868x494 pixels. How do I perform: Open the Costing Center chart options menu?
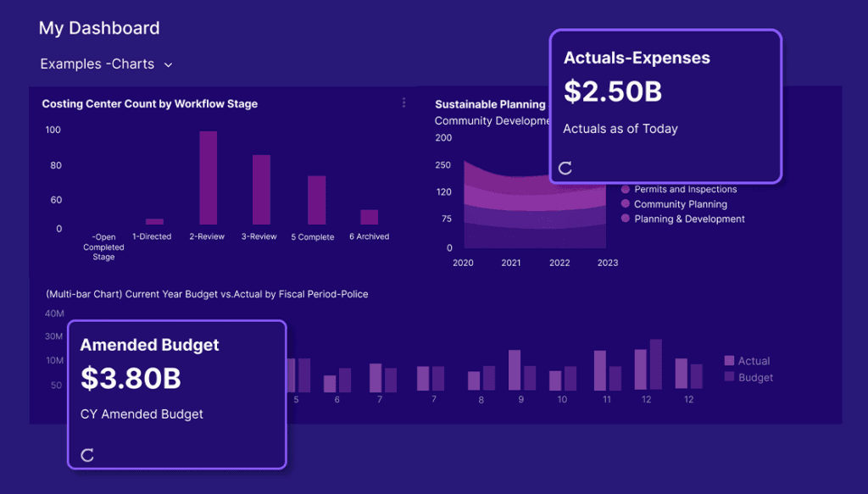pyautogui.click(x=403, y=103)
